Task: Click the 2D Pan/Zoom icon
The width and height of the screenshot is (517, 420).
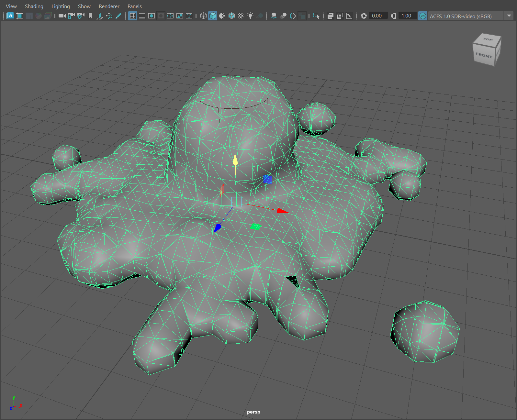Action: coord(109,16)
